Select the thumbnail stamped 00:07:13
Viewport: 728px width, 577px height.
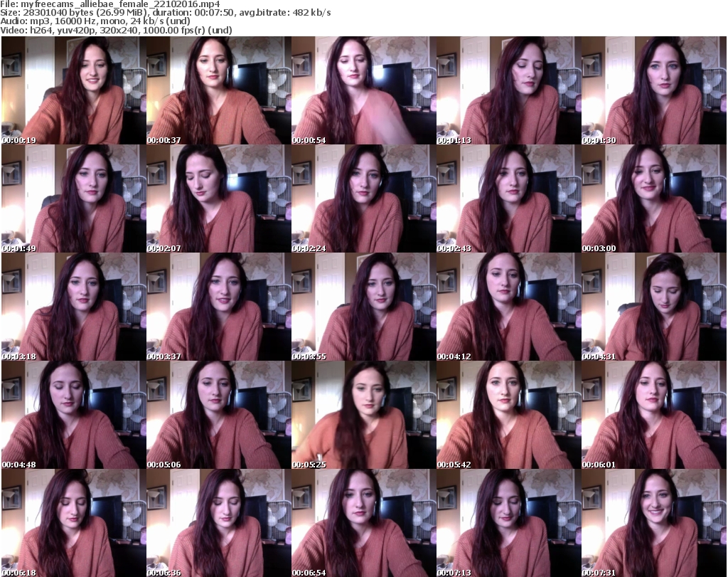508,523
